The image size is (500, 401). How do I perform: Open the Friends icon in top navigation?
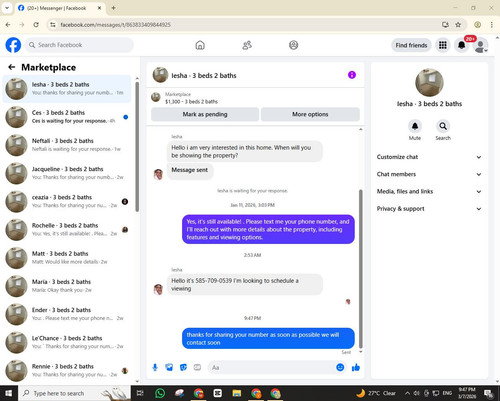(x=247, y=45)
